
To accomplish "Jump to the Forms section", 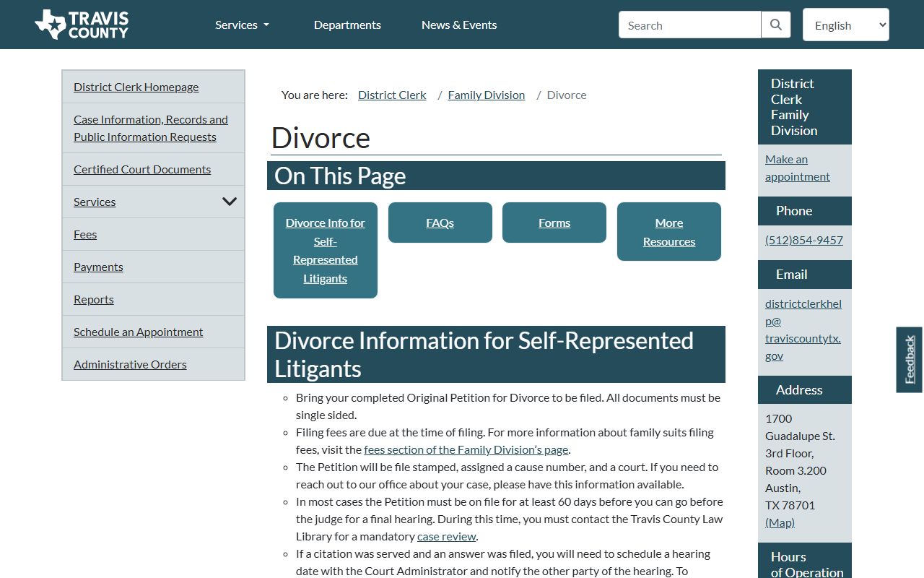I will click(x=554, y=223).
